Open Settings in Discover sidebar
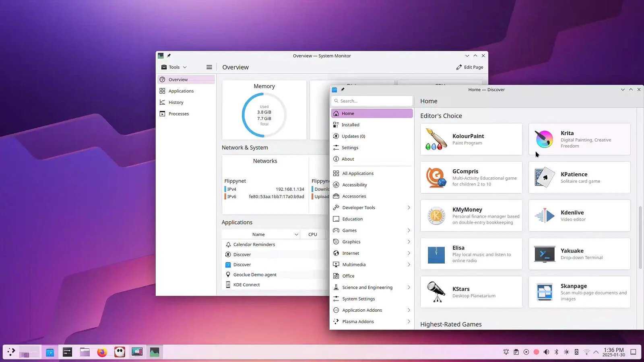This screenshot has width=644, height=362. click(372, 148)
